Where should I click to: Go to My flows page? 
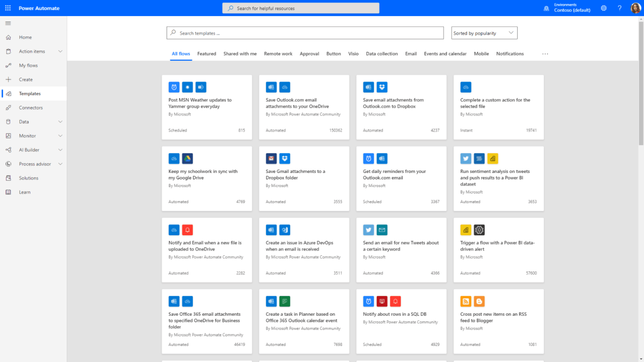pyautogui.click(x=28, y=66)
